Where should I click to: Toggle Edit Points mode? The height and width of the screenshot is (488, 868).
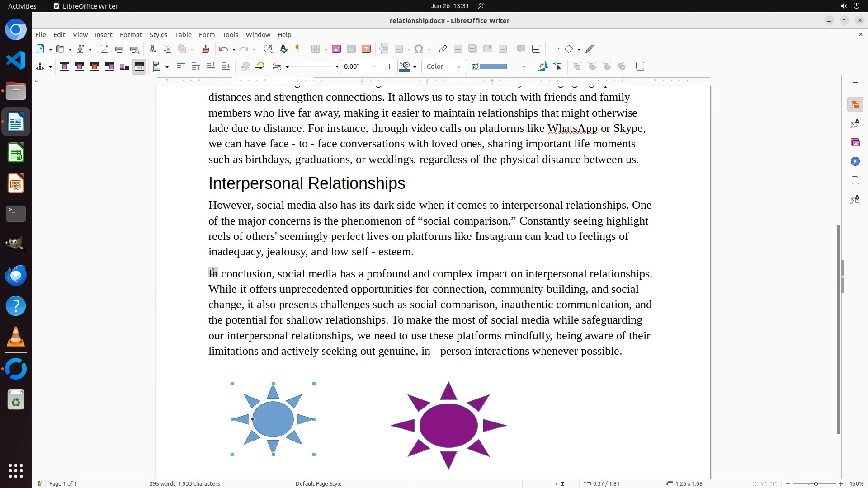tap(557, 66)
